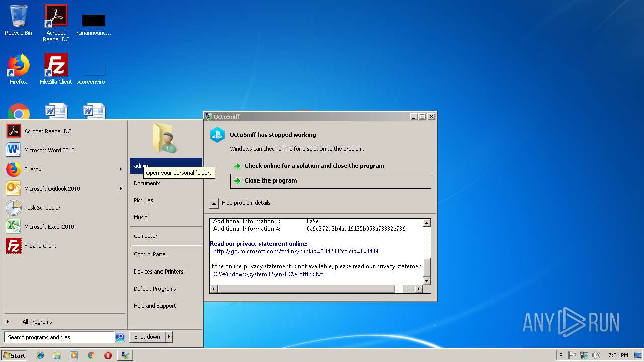Switch to OctoSniff taskbar button
This screenshot has height=362, width=644.
(x=125, y=355)
